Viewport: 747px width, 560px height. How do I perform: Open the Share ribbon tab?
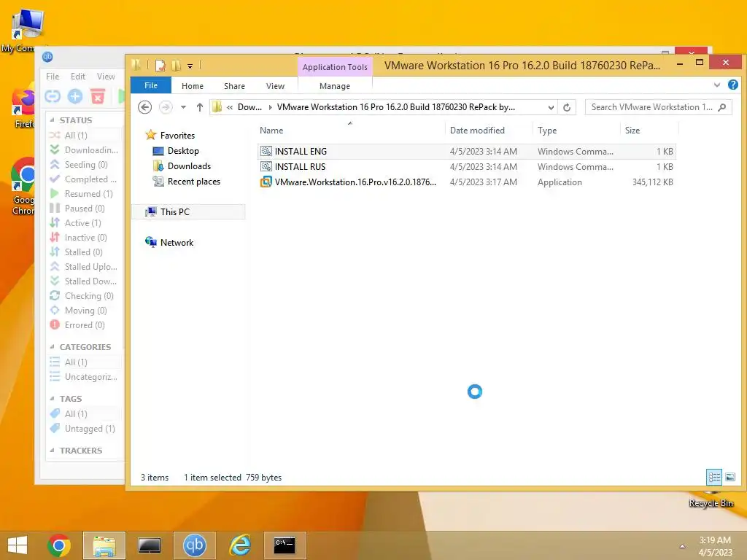tap(234, 86)
